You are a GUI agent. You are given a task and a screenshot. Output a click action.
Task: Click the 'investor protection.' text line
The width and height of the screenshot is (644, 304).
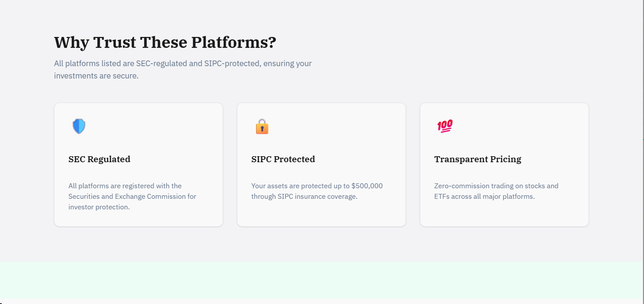tap(99, 207)
